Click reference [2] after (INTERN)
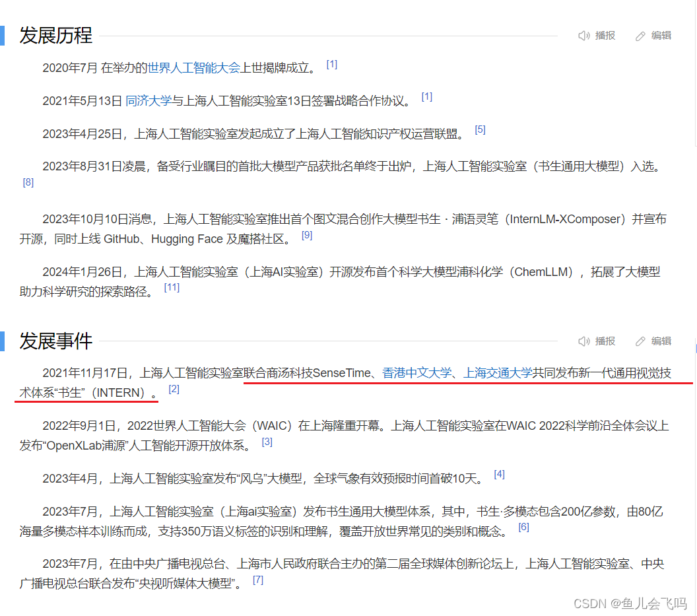 point(174,389)
